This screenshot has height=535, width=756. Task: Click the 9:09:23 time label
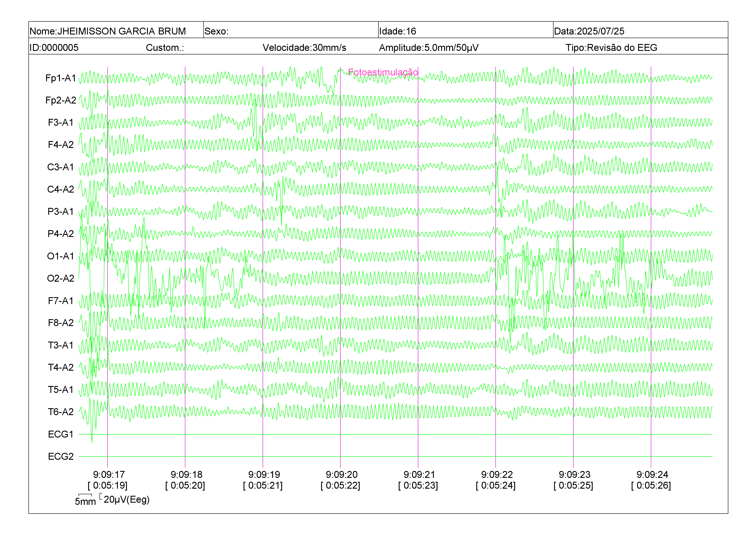[x=575, y=475]
